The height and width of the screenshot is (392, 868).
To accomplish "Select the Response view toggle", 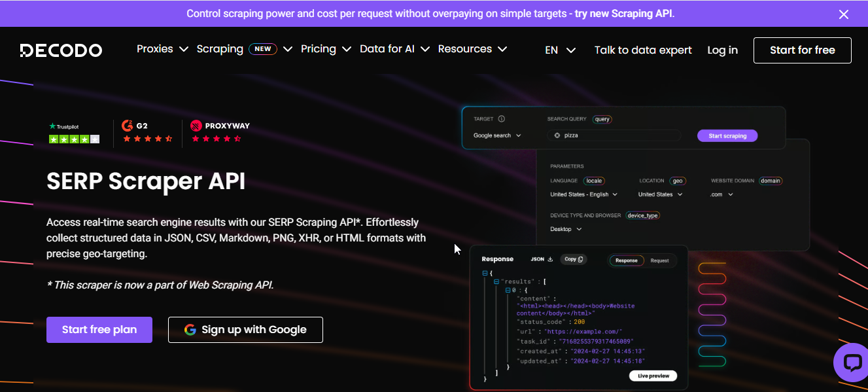I will (626, 260).
